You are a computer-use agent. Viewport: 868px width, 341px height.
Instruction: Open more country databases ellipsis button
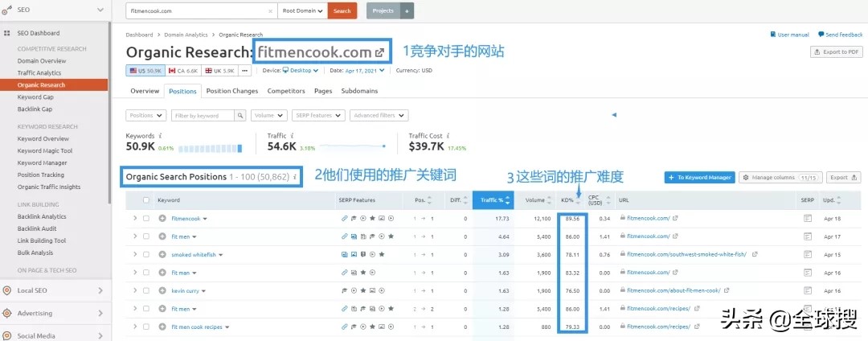[x=245, y=71]
